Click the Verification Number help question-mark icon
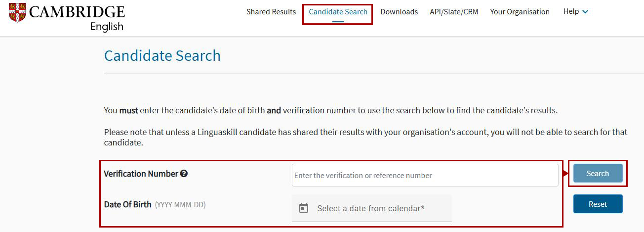 184,174
